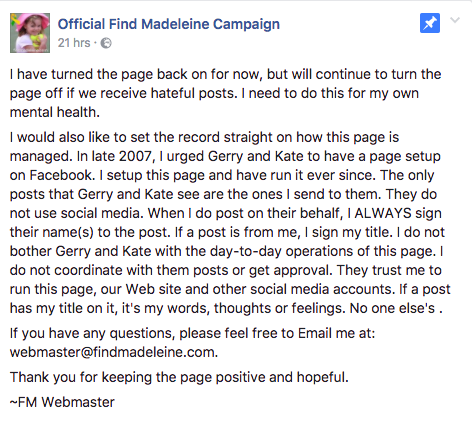This screenshot has height=423, width=472.
Task: Open the post via the 21 hrs timestamp
Action: [x=74, y=43]
